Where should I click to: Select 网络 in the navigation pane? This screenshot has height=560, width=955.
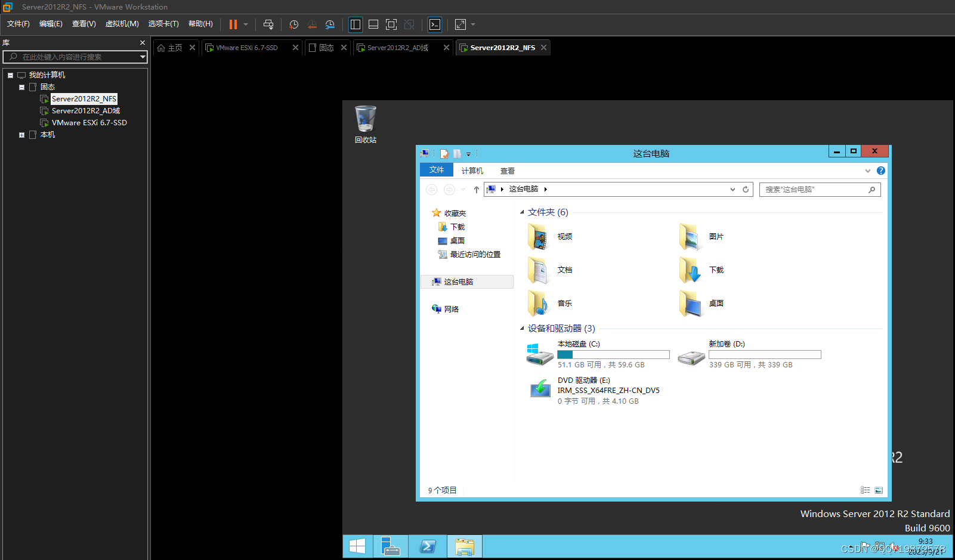446,309
